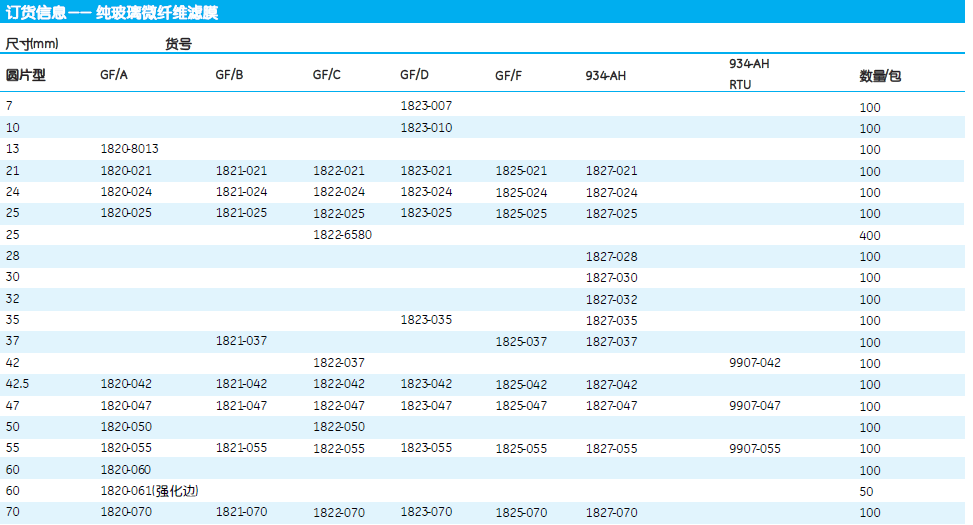
Task: Click quantity 400 per pack
Action: point(870,236)
